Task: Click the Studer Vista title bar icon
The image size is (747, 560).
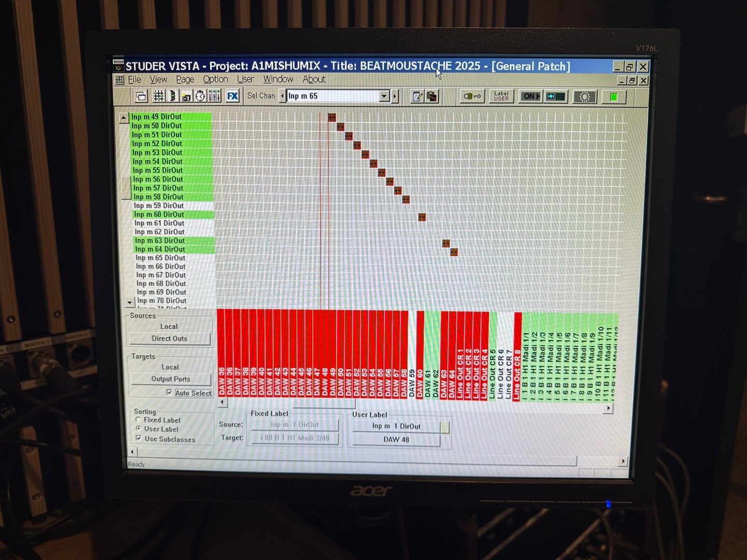Action: pos(119,65)
